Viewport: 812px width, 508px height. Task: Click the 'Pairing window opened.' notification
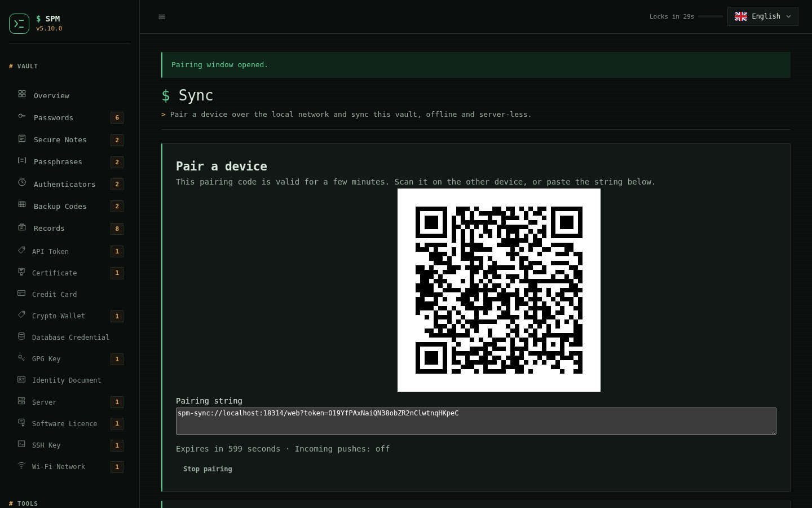coord(476,65)
